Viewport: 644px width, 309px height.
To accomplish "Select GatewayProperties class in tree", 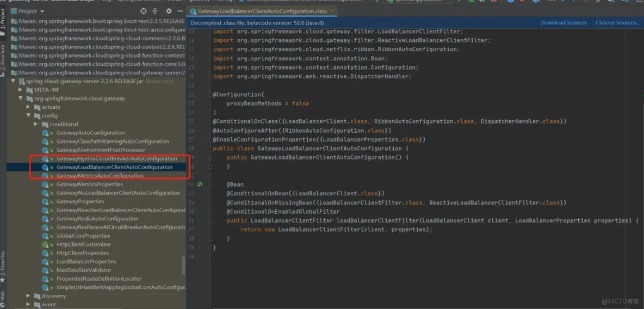I will [80, 202].
